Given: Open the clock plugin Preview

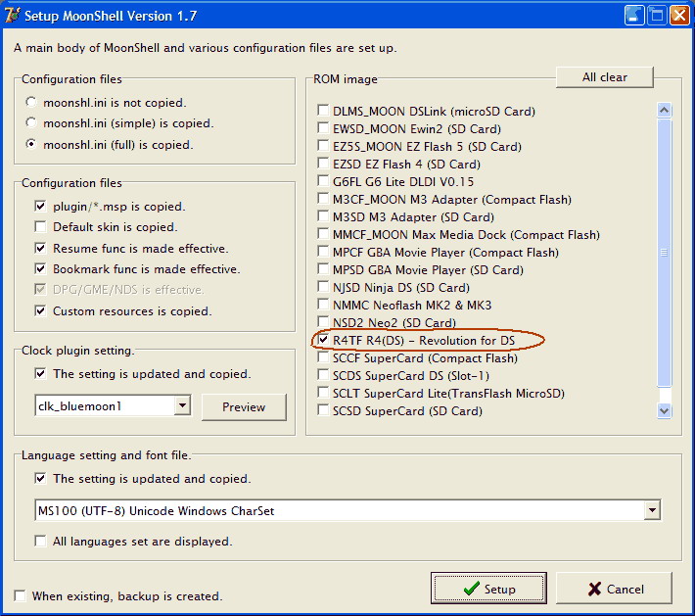Looking at the screenshot, I should click(244, 407).
